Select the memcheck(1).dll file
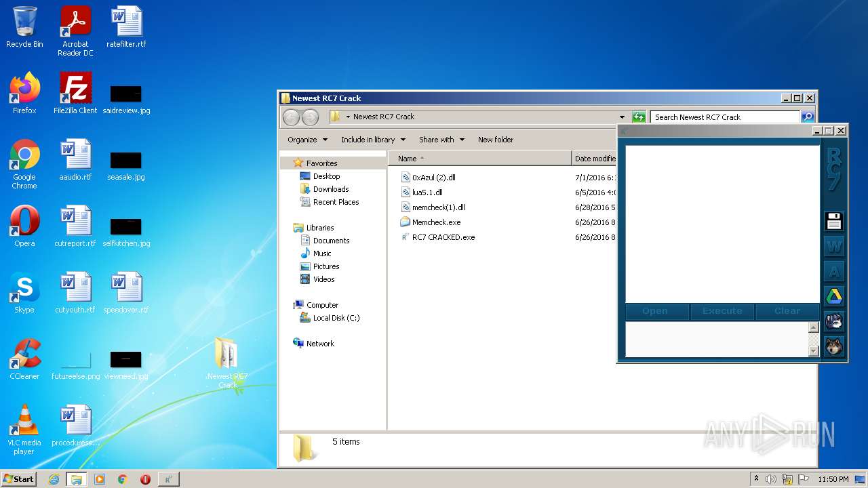The image size is (868, 488). [438, 207]
